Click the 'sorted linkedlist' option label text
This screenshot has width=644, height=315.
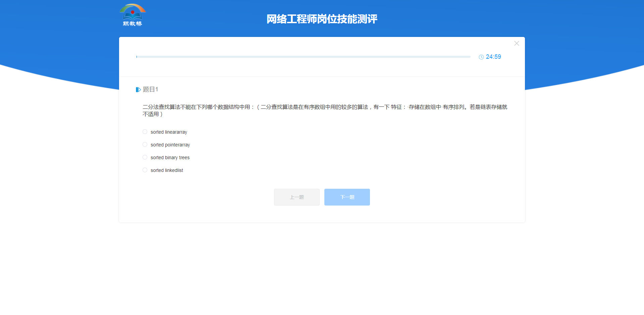coord(167,171)
